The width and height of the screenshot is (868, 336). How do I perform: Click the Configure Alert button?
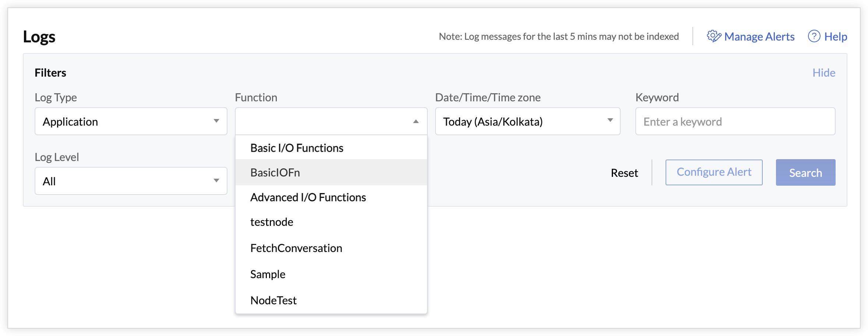click(x=714, y=172)
